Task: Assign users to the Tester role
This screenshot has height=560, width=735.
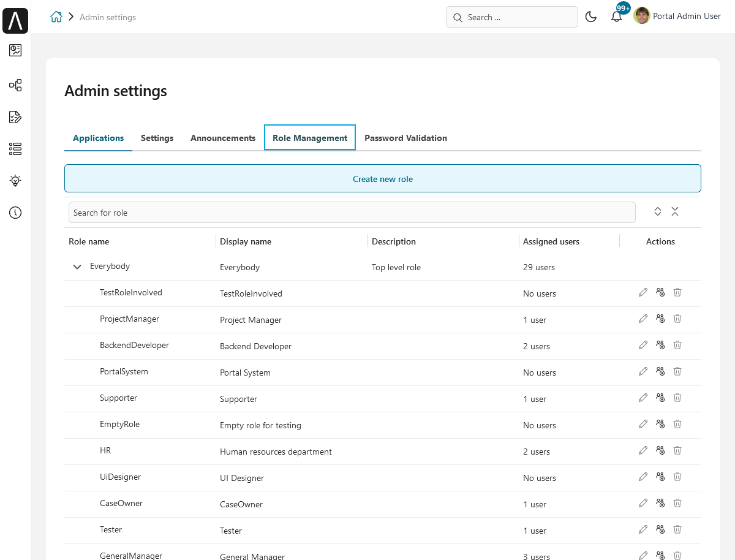Action: 660,529
